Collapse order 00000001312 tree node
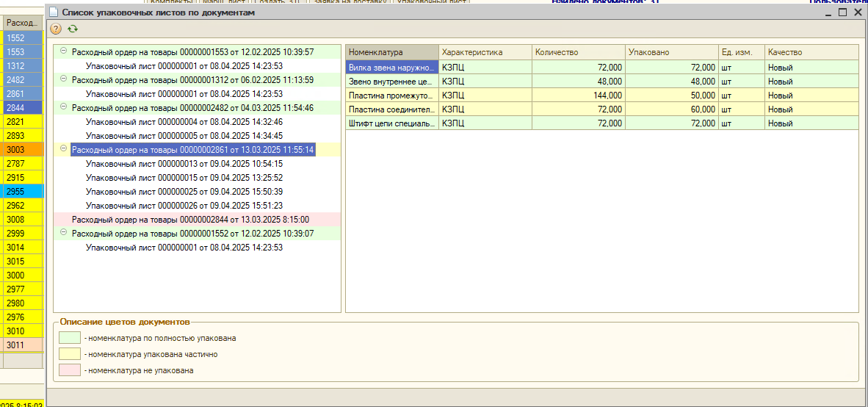The width and height of the screenshot is (868, 407). [63, 80]
